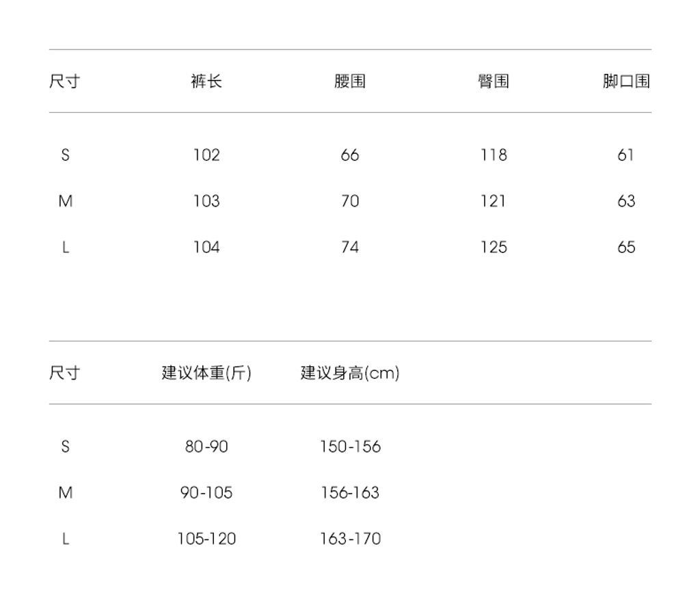Click the 建议体重(斤) header
This screenshot has width=700, height=601.
point(206,373)
